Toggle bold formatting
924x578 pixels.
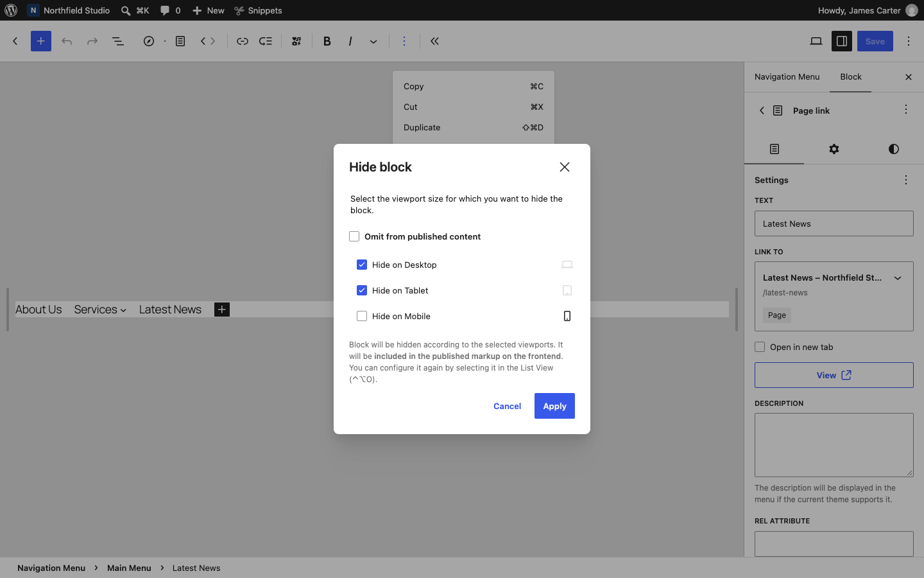point(327,41)
